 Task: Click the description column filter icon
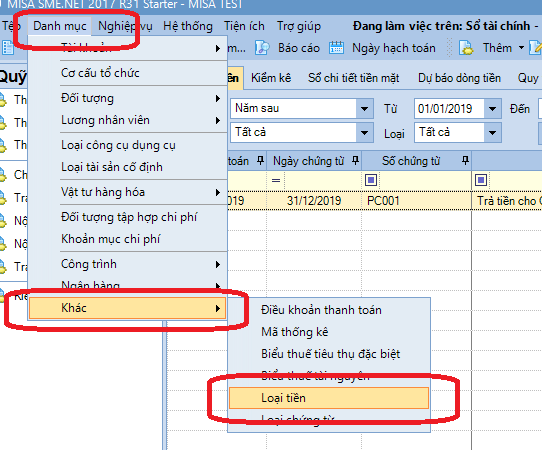coord(481,180)
